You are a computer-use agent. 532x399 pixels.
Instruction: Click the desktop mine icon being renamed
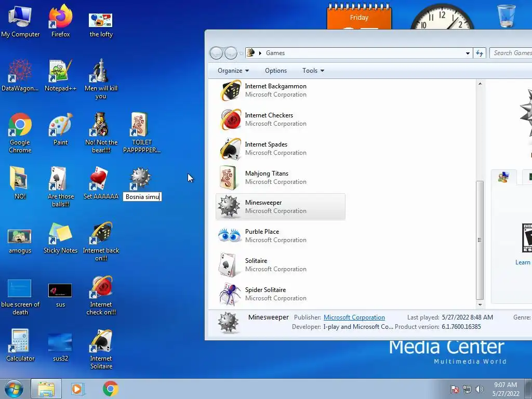(x=140, y=179)
